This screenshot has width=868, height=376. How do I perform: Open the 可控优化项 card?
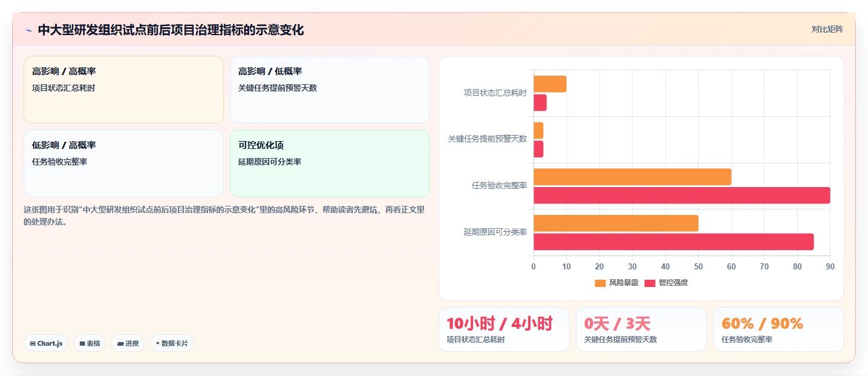[x=330, y=163]
